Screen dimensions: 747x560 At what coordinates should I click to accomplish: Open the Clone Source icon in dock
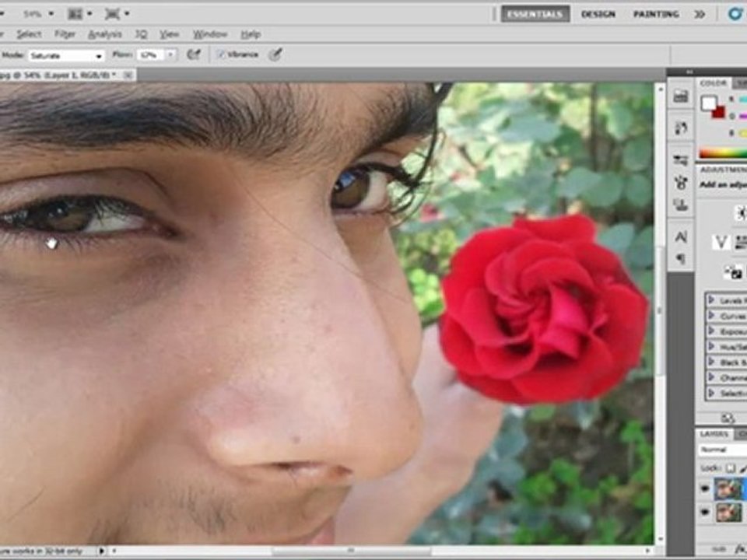pos(680,205)
